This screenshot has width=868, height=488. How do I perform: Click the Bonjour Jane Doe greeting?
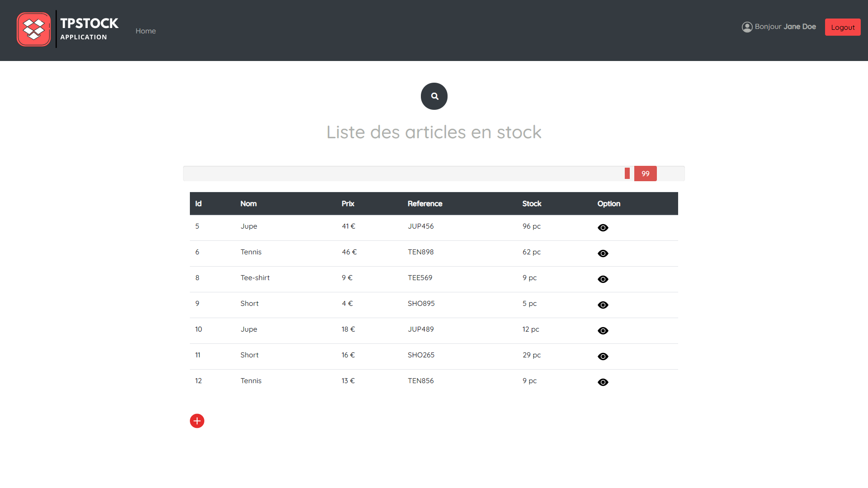(x=786, y=27)
